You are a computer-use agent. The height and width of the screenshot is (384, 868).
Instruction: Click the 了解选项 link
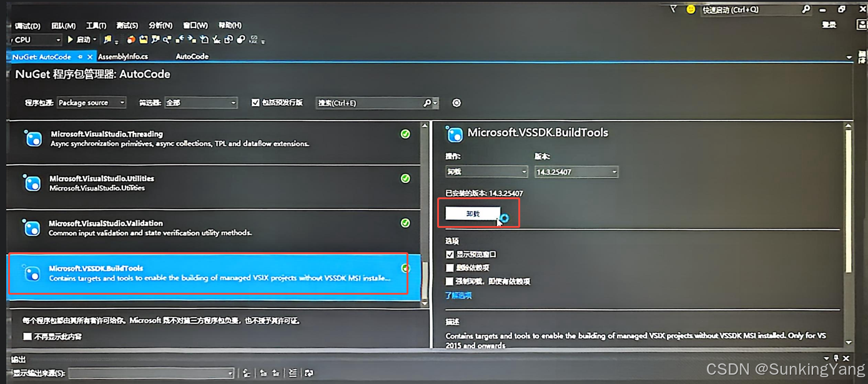coord(458,295)
